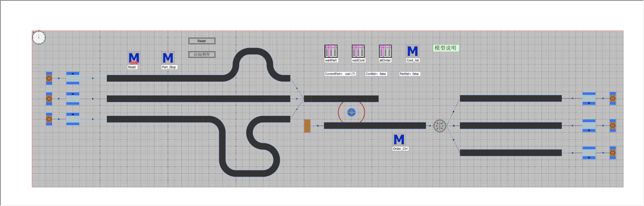
Task: Select the middle-left buffer station
Action: (x=73, y=99)
